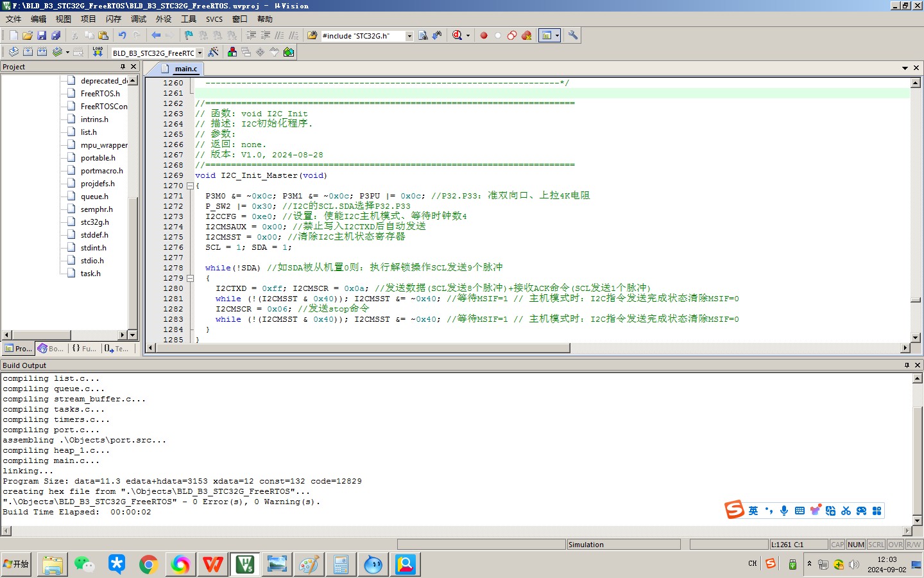924x578 pixels.
Task: Toggle the window layout button in toolbar
Action: click(547, 36)
